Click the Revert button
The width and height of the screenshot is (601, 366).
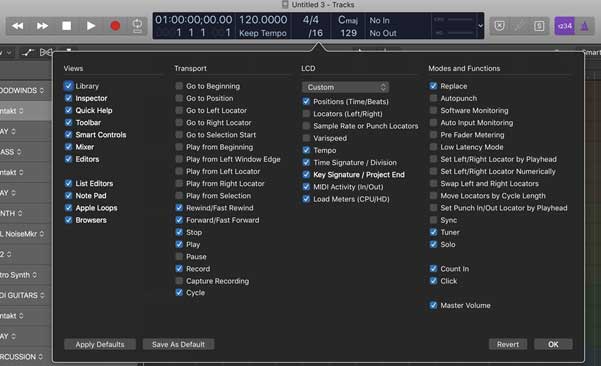coord(508,344)
